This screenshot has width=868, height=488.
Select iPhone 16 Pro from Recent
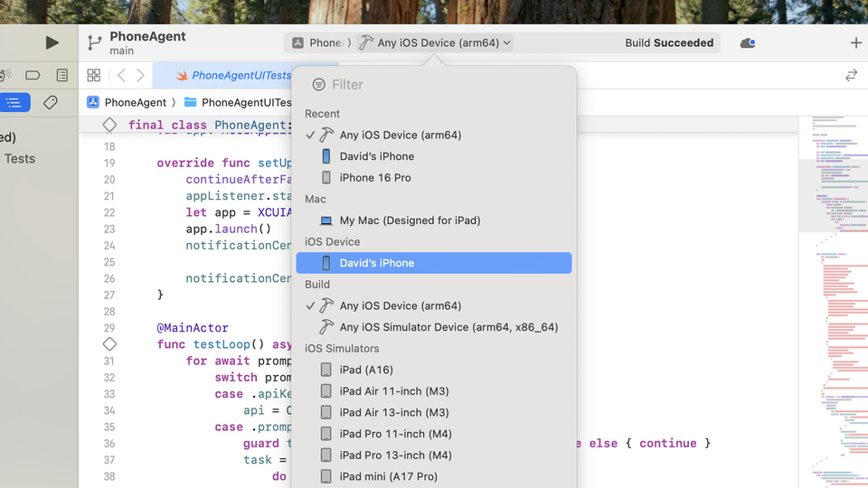[374, 178]
